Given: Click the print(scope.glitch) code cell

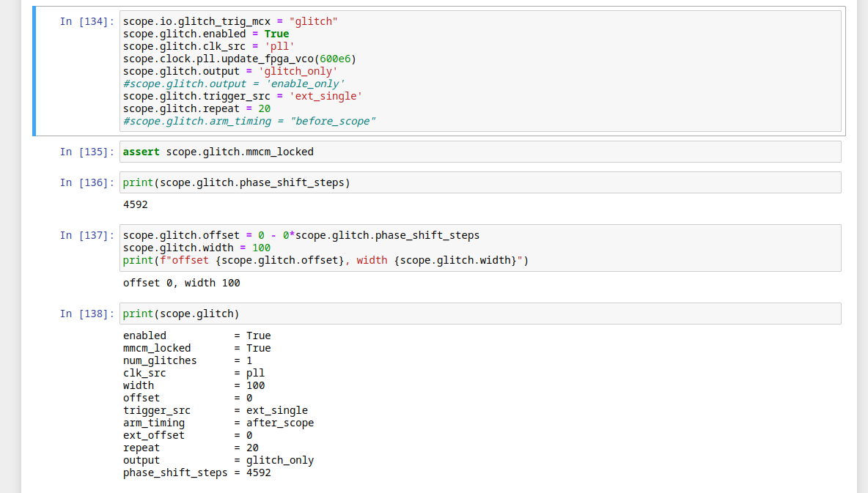Looking at the screenshot, I should 480,314.
